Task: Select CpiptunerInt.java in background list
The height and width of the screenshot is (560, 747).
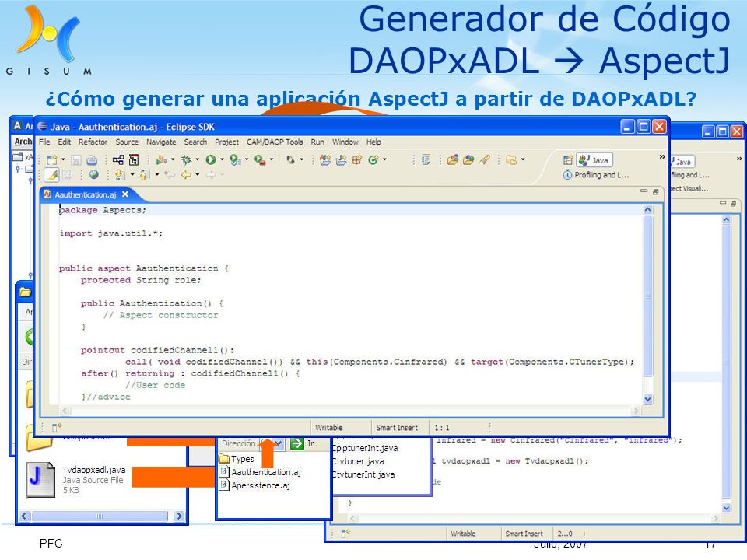Action: coord(365,448)
